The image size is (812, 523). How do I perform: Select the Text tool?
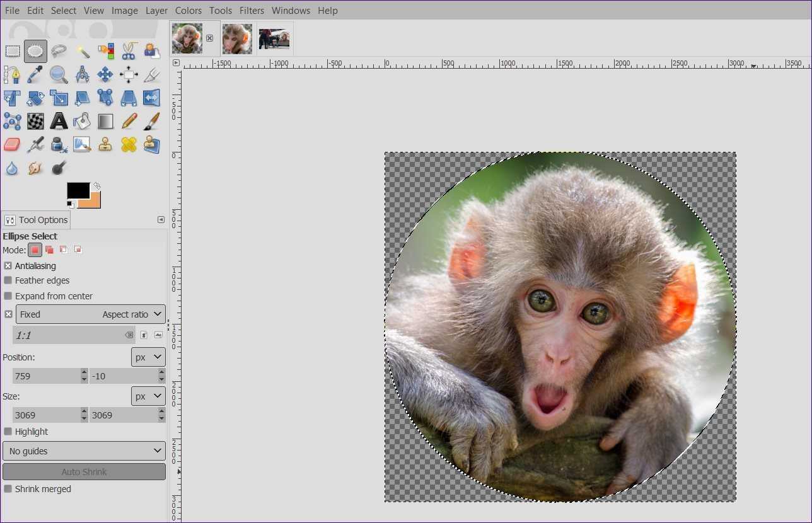(59, 121)
